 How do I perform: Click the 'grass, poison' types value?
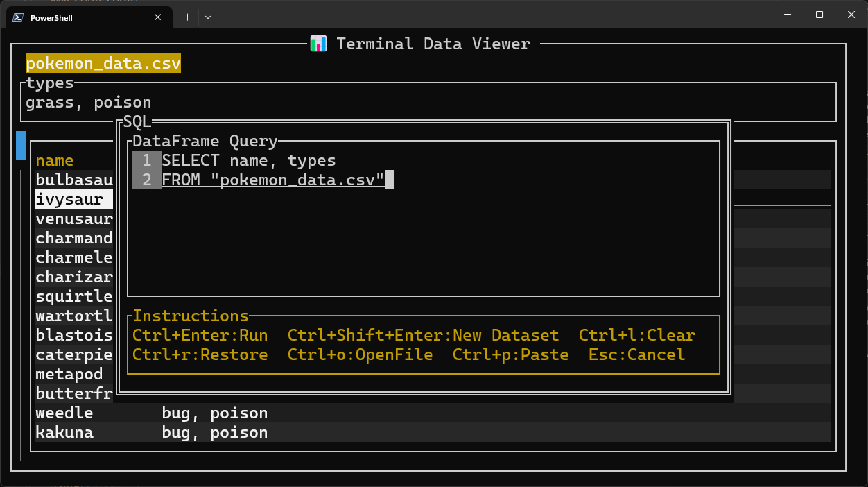(x=89, y=103)
